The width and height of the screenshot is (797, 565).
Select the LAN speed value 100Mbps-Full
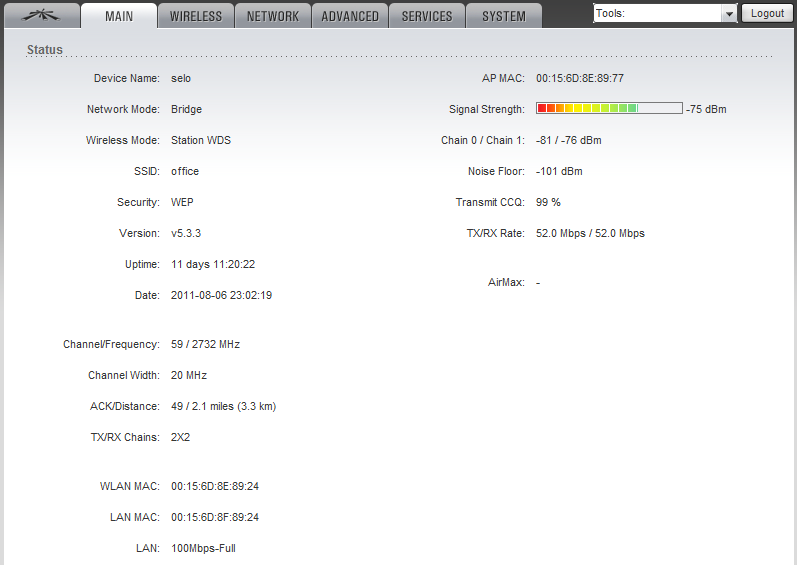203,548
